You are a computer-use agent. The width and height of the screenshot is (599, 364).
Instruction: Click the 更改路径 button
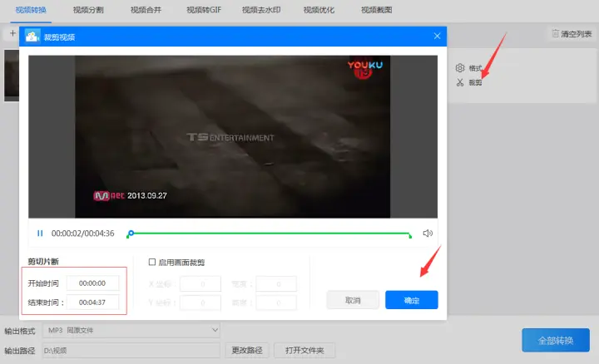pos(247,350)
